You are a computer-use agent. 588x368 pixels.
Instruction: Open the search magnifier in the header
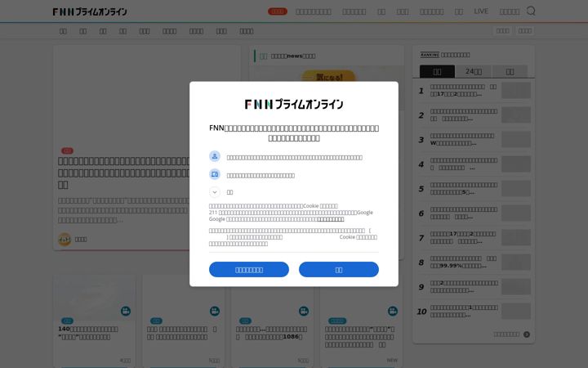pyautogui.click(x=531, y=11)
